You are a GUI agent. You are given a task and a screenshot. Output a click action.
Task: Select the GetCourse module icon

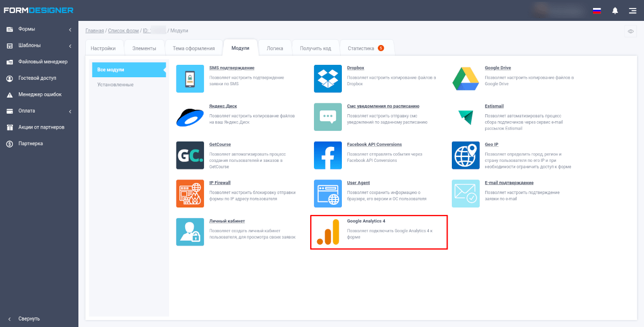[x=190, y=155]
